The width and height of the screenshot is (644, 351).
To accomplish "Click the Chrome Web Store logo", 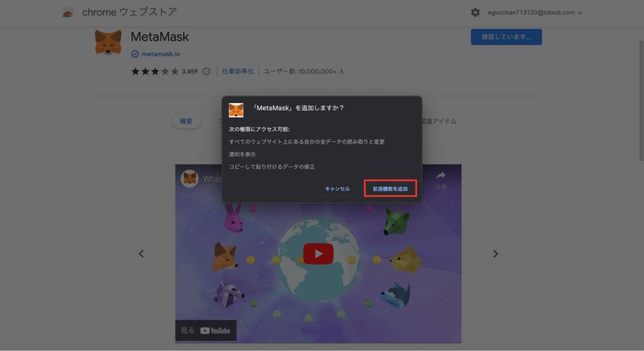I will [x=68, y=12].
